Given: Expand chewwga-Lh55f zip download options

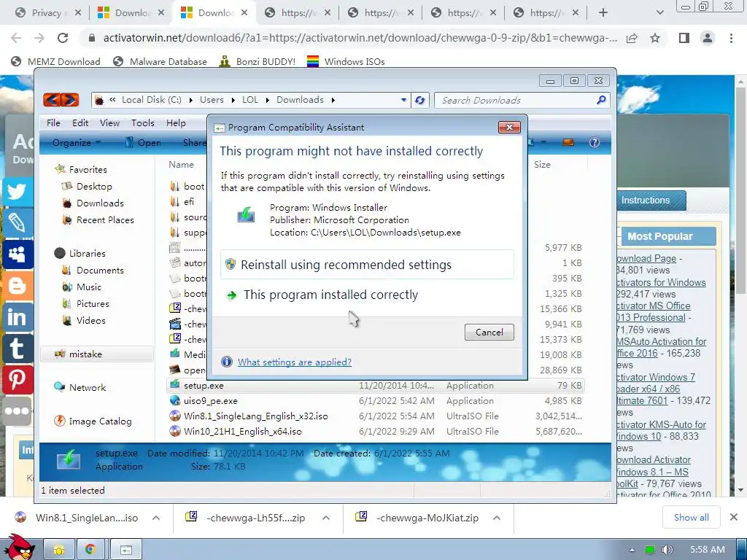Looking at the screenshot, I should click(326, 518).
